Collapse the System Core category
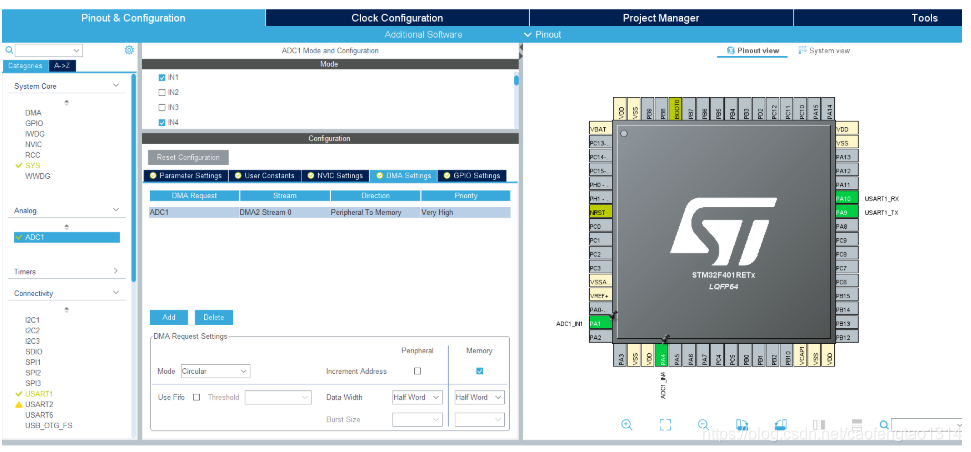The width and height of the screenshot is (971, 452). (x=116, y=85)
